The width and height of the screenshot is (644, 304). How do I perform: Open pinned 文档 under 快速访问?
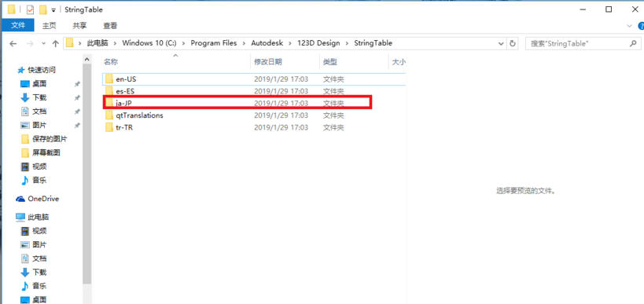[x=39, y=112]
